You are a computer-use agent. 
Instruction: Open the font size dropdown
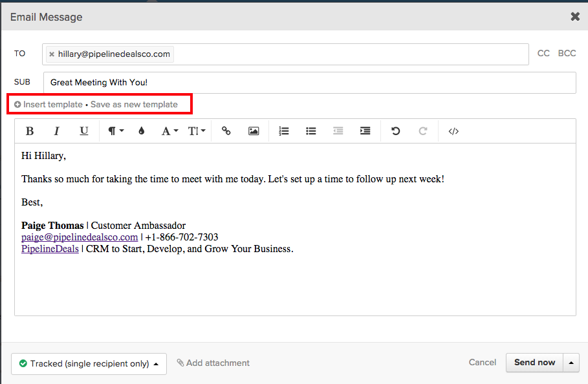pyautogui.click(x=197, y=131)
